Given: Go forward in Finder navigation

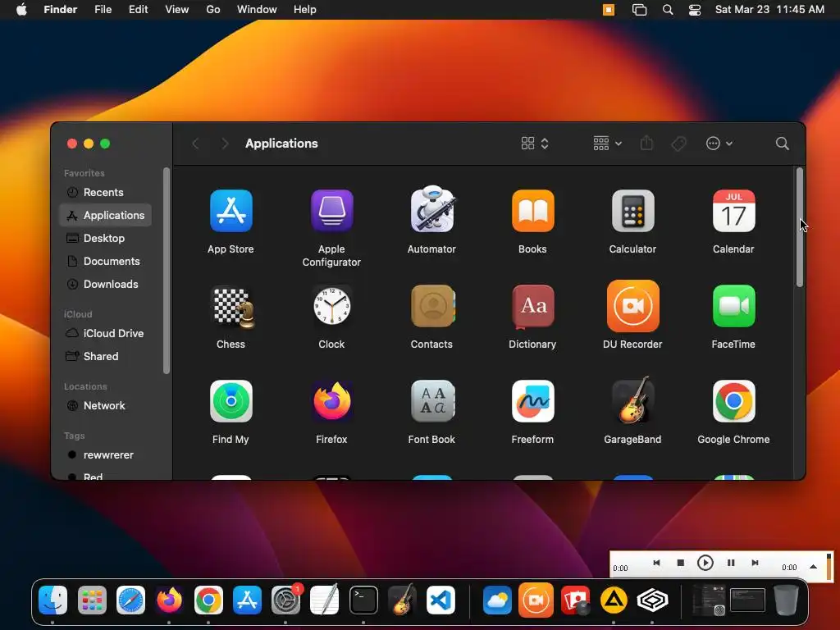Looking at the screenshot, I should (225, 144).
